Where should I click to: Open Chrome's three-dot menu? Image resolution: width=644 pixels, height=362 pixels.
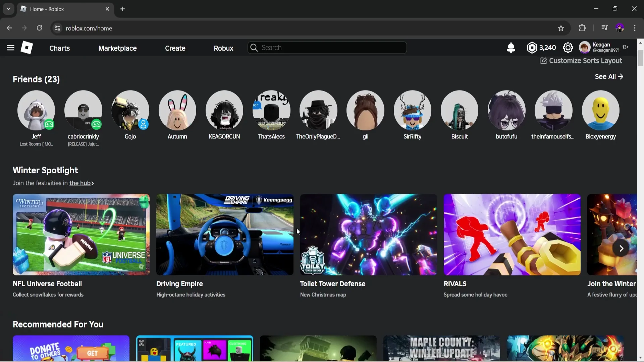pos(635,28)
